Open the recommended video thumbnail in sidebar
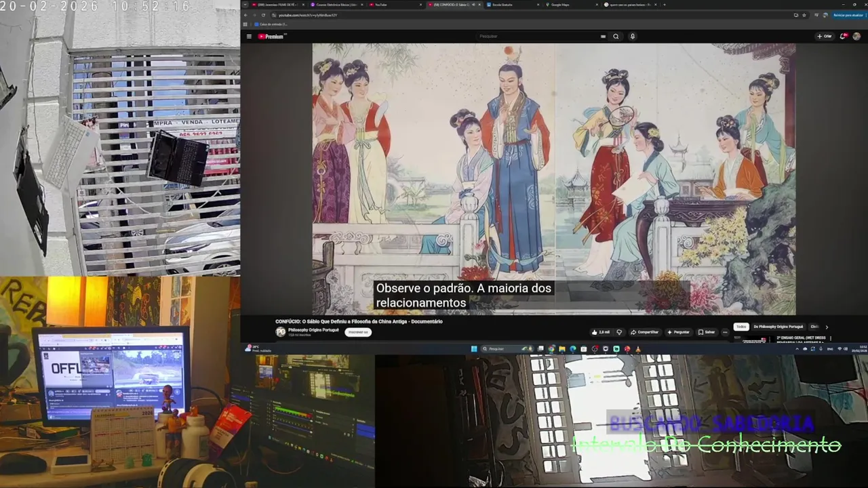The image size is (868, 488). (x=753, y=339)
